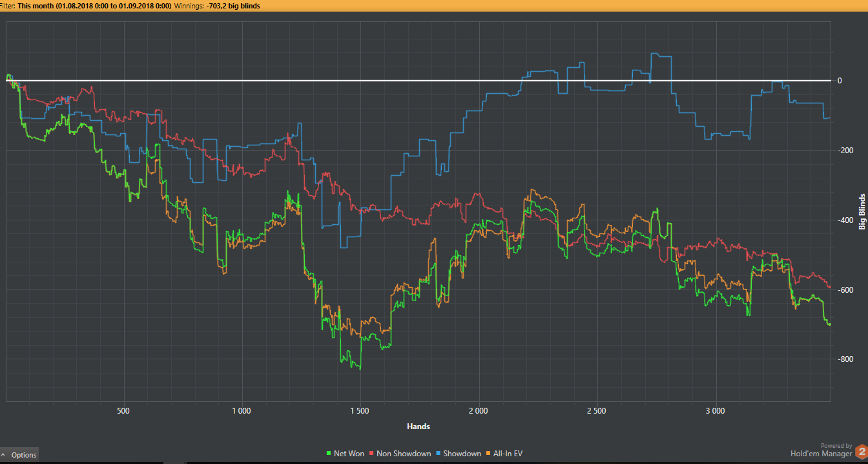Click the '500' x-axis label

123,411
